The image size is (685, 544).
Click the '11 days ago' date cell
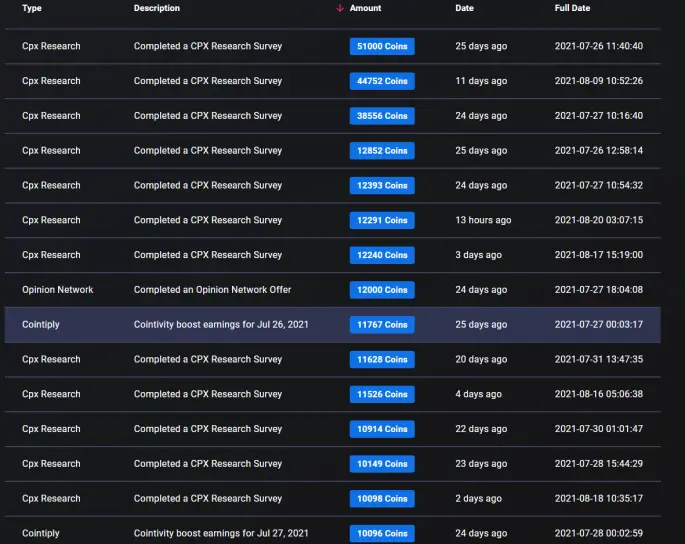pos(481,81)
